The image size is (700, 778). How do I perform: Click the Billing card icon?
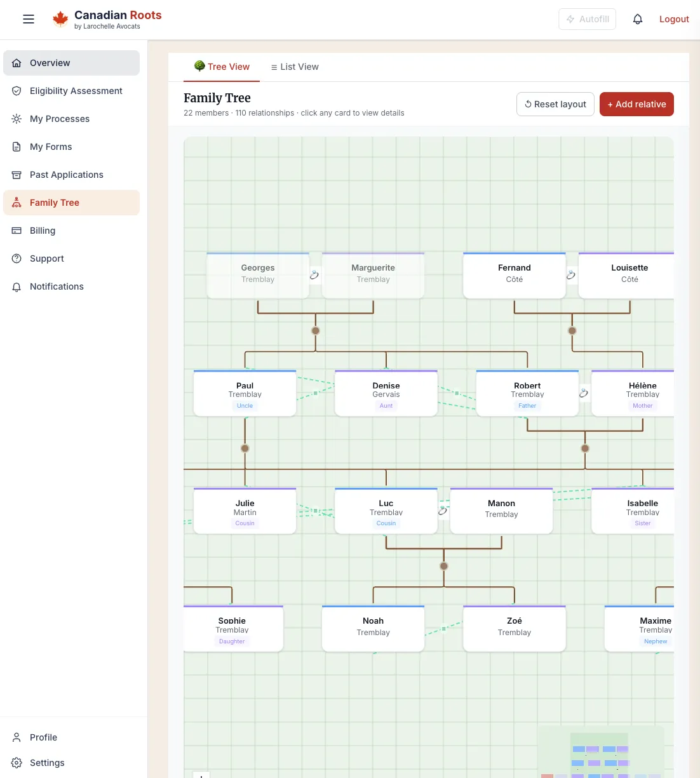pos(17,231)
